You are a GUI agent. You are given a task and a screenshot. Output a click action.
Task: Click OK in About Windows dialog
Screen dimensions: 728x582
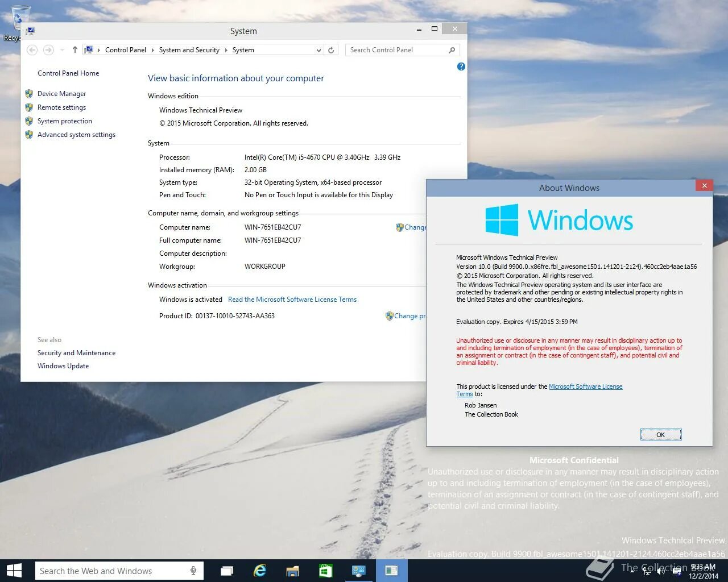(661, 435)
